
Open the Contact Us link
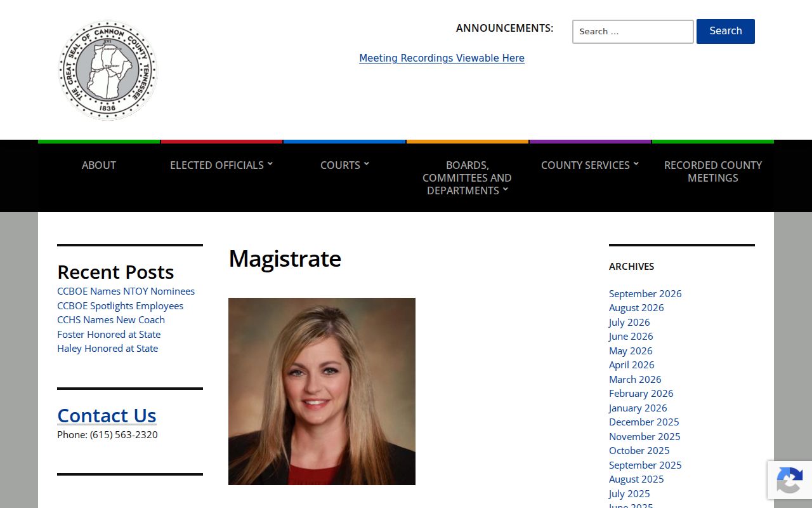107,415
